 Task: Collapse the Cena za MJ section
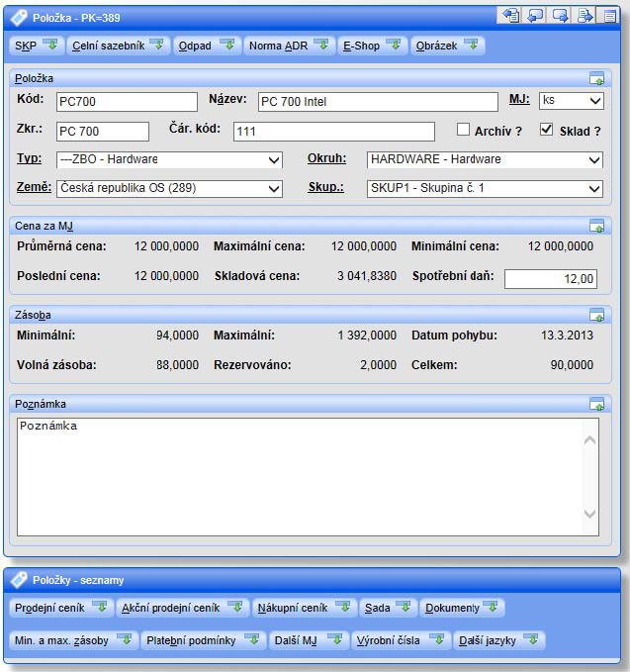[x=596, y=226]
